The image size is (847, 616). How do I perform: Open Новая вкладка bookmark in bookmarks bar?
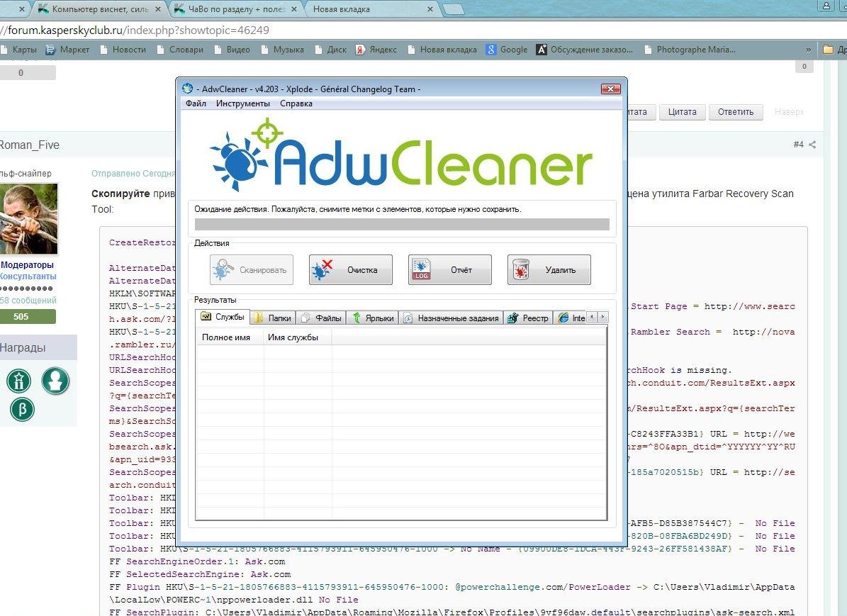[442, 50]
